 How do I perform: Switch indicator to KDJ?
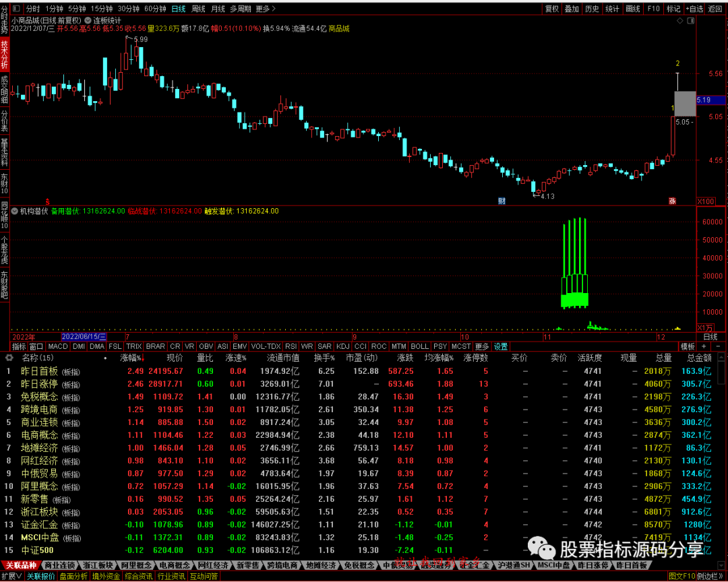(x=342, y=347)
